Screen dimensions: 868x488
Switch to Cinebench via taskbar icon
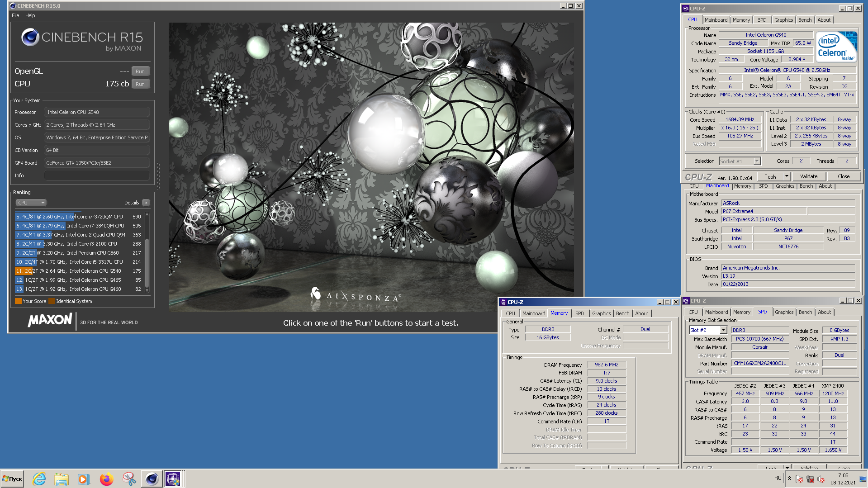tap(152, 479)
